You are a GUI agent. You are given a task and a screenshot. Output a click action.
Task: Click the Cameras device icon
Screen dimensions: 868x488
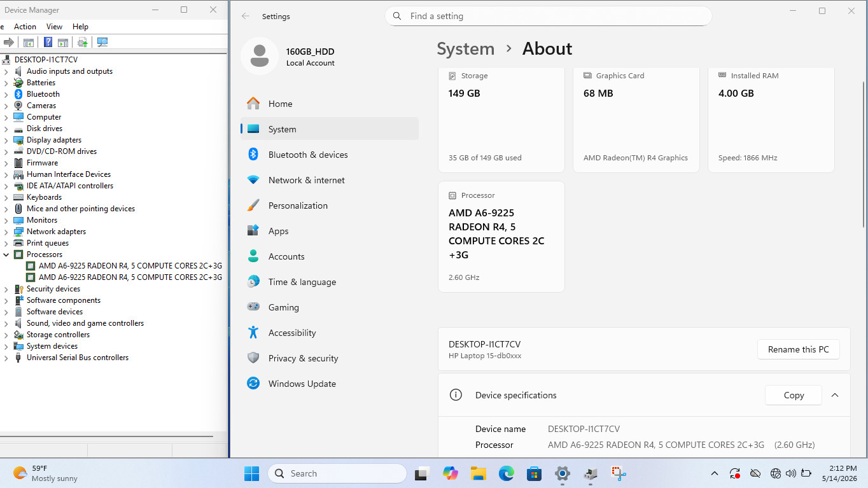tap(18, 106)
